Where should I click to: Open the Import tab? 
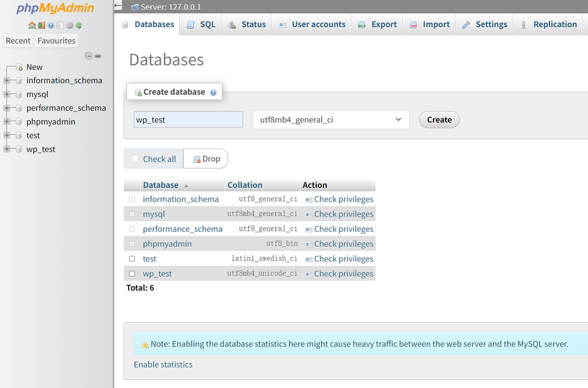(430, 24)
